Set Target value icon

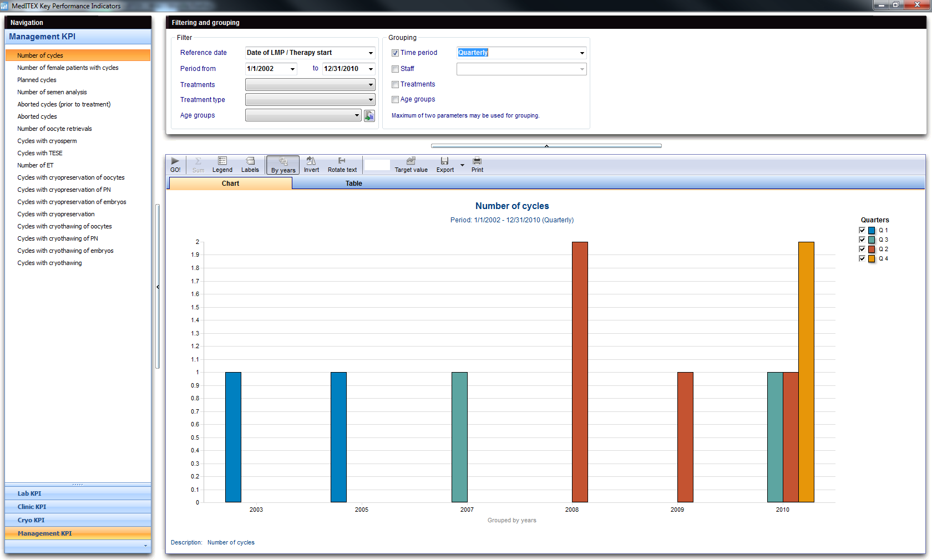pyautogui.click(x=411, y=165)
